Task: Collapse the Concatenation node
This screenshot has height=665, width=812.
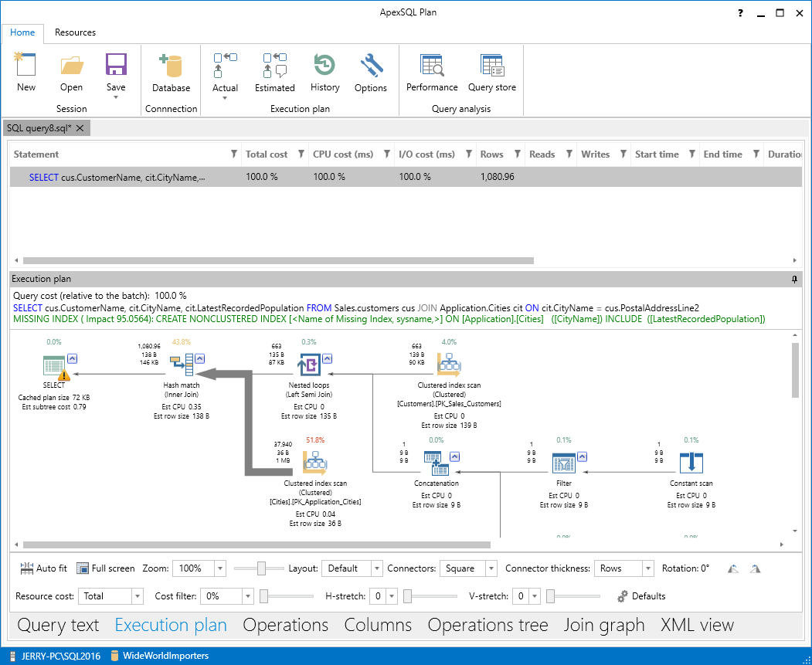Action: 455,456
